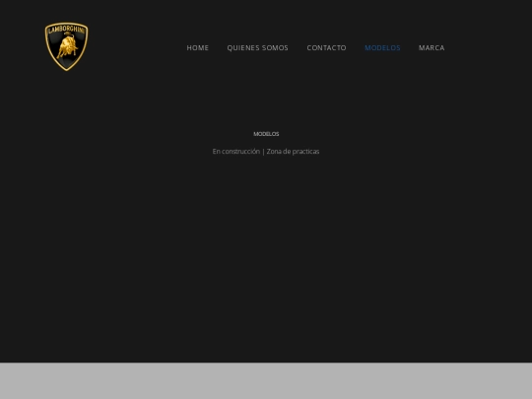Click the Lamborghini shield logo
This screenshot has height=399, width=532.
[x=67, y=46]
